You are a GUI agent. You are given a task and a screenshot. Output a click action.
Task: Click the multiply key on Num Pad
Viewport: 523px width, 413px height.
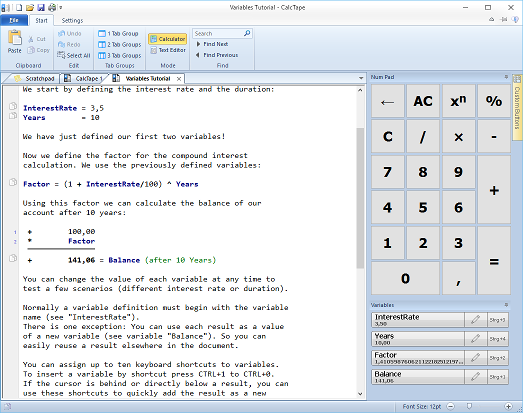[459, 137]
